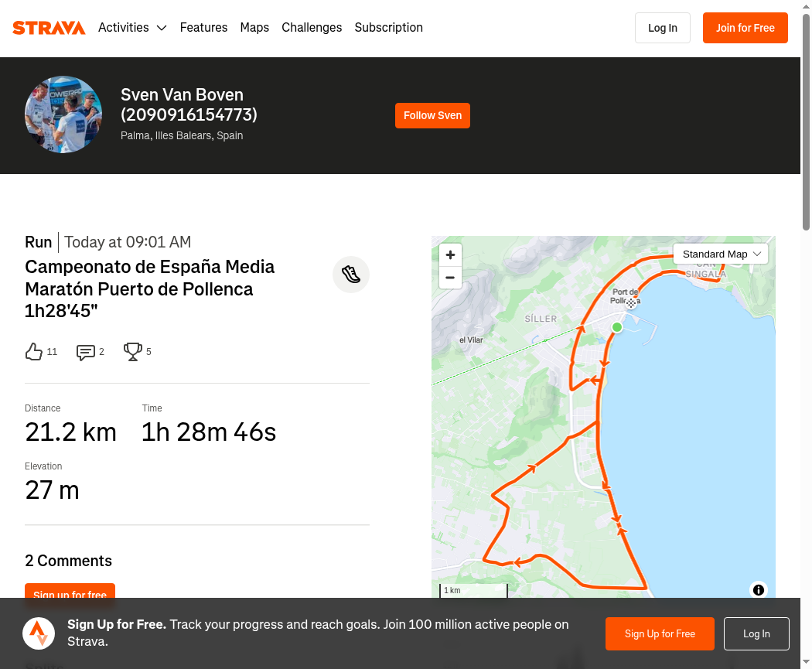The height and width of the screenshot is (669, 812).
Task: Go to the Challenges page
Action: click(x=312, y=27)
